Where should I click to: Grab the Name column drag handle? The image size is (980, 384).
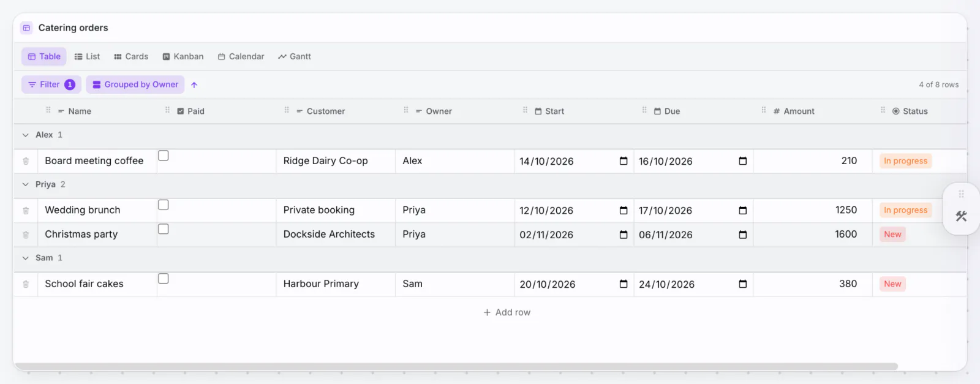48,110
